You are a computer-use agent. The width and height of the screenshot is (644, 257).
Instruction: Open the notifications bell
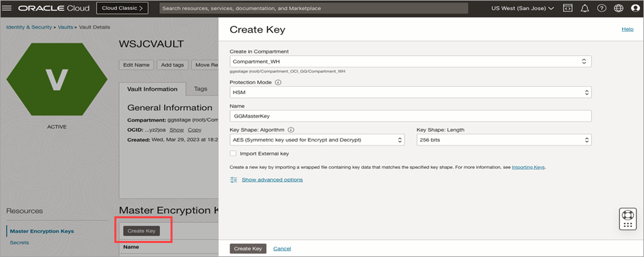(585, 8)
